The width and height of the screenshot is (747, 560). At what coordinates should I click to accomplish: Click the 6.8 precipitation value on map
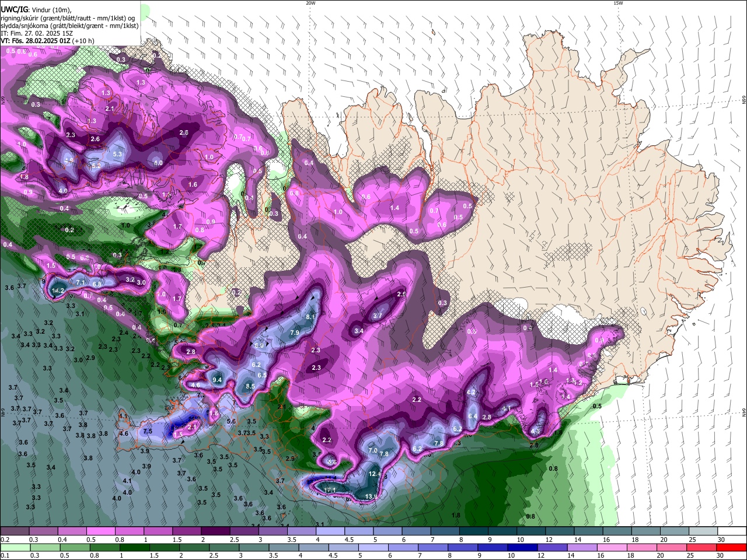pyautogui.click(x=97, y=284)
